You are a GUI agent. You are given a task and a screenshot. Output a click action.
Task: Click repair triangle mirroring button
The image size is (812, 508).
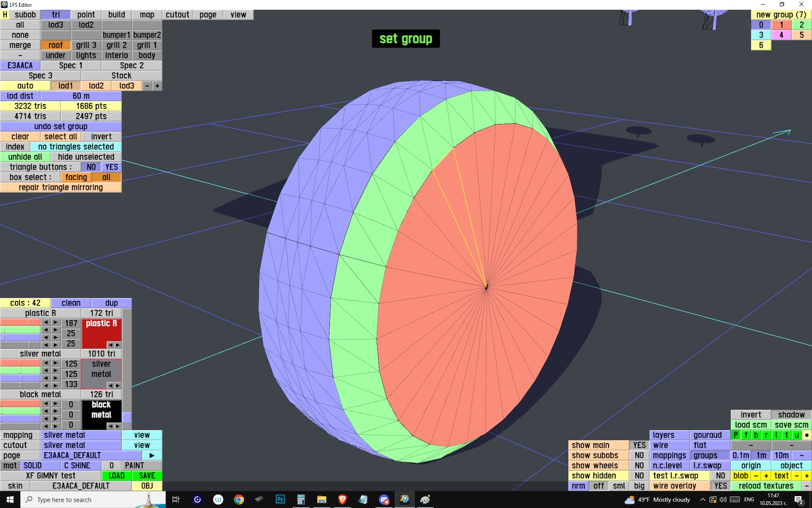(x=61, y=188)
